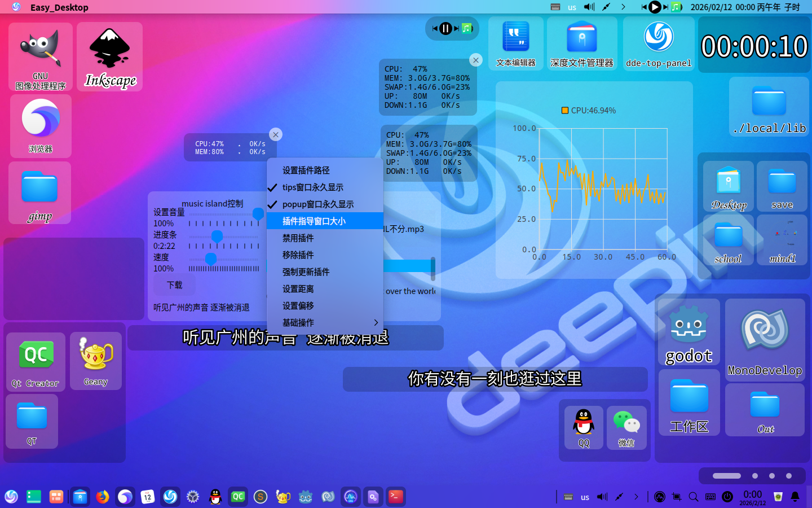This screenshot has width=812, height=508.
Task: Open QQ from the desktop panel
Action: [583, 427]
